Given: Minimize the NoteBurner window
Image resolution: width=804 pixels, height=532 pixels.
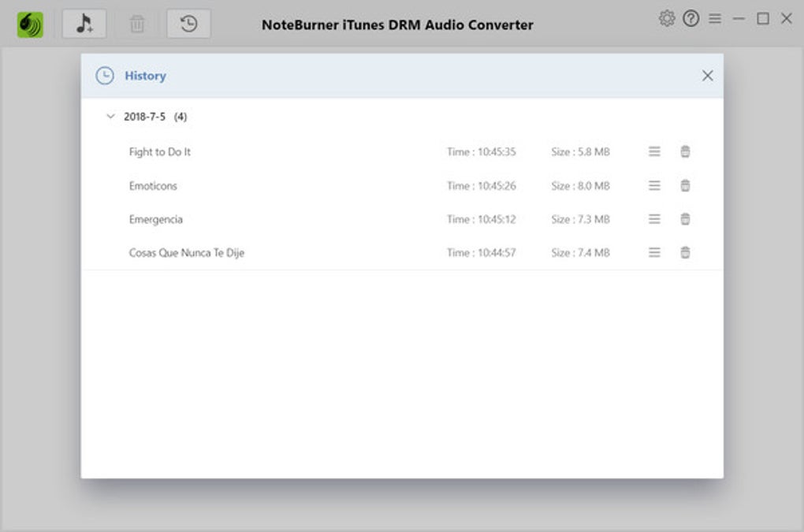Looking at the screenshot, I should (739, 18).
